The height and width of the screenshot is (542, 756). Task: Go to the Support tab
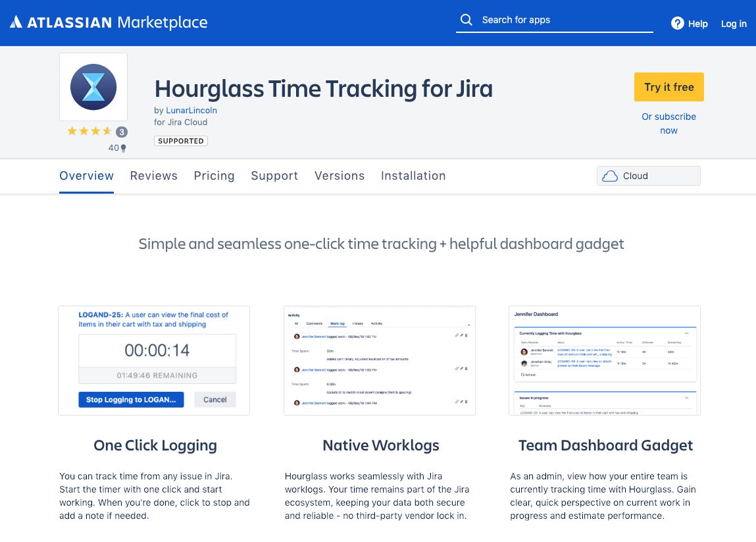coord(274,176)
